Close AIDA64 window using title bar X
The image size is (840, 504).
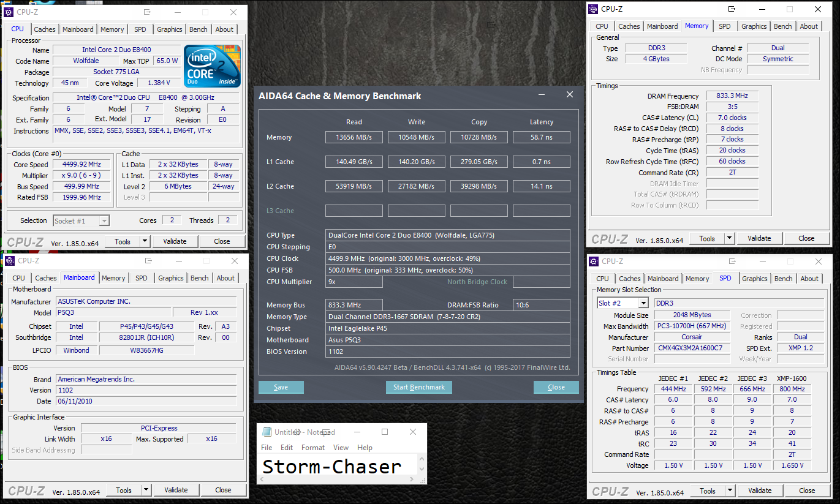[570, 95]
